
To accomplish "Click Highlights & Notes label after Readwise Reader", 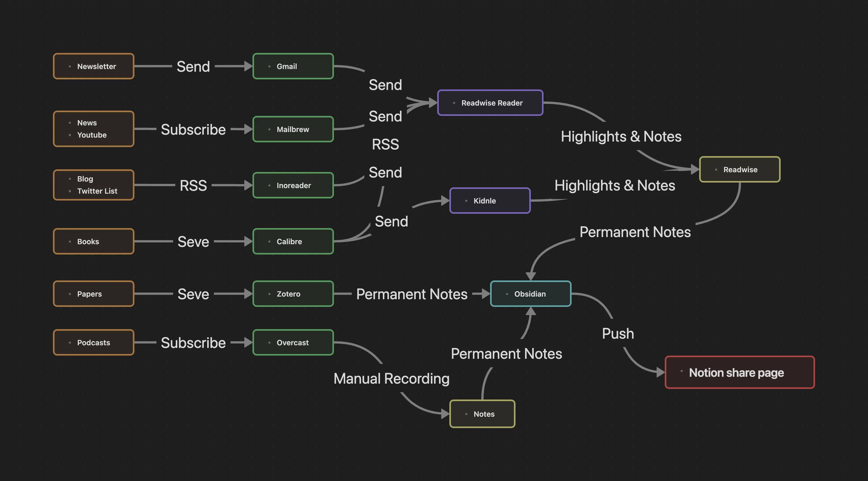I will (621, 137).
